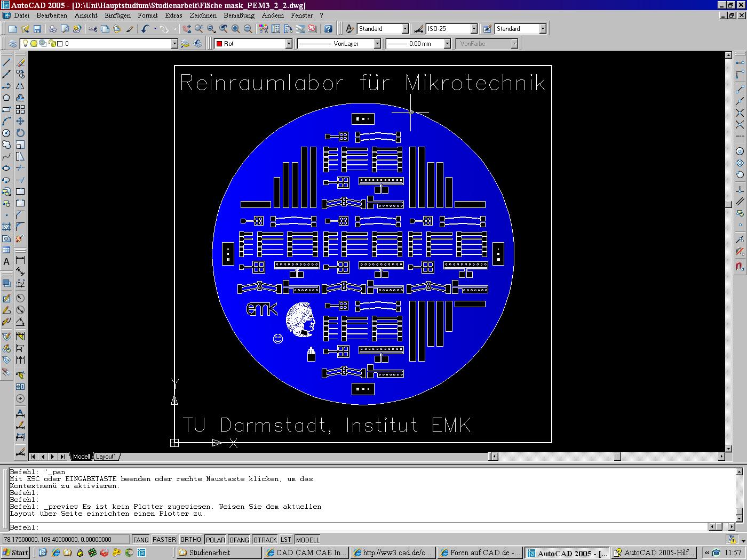Toggle the LST lineweight display
Image resolution: width=747 pixels, height=560 pixels.
click(286, 540)
